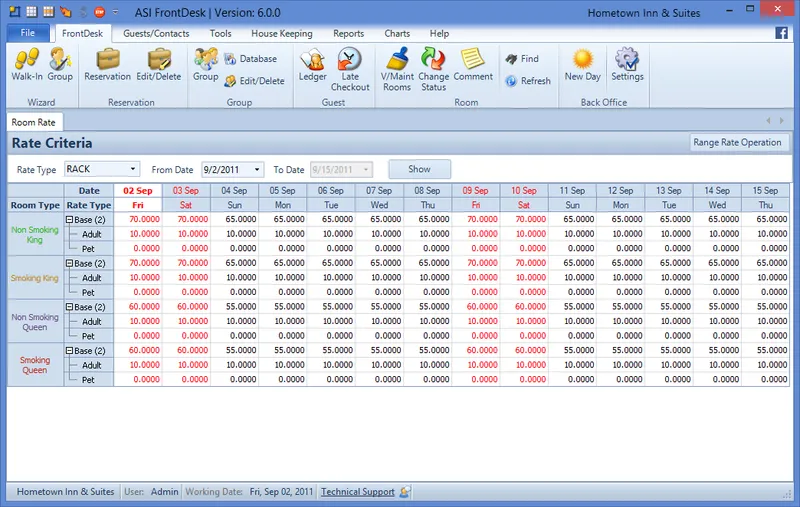
Task: Open the Technical Support link
Action: pyautogui.click(x=358, y=492)
